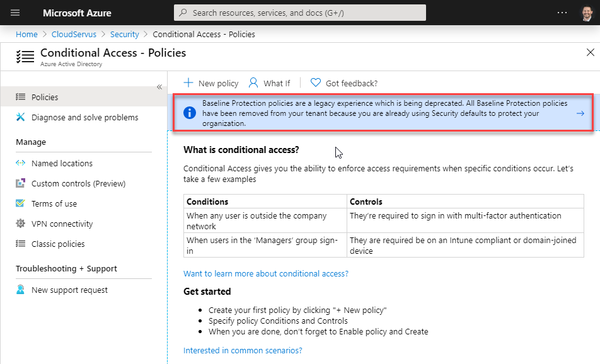
Task: Click the Policies list icon in sidebar
Action: click(x=20, y=97)
